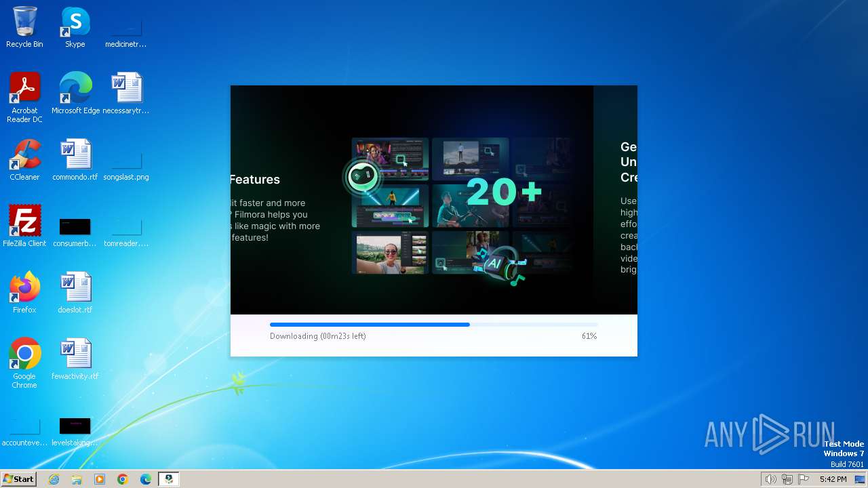Image resolution: width=868 pixels, height=488 pixels.
Task: Launch Google Chrome desktop shortcut
Action: 24,363
